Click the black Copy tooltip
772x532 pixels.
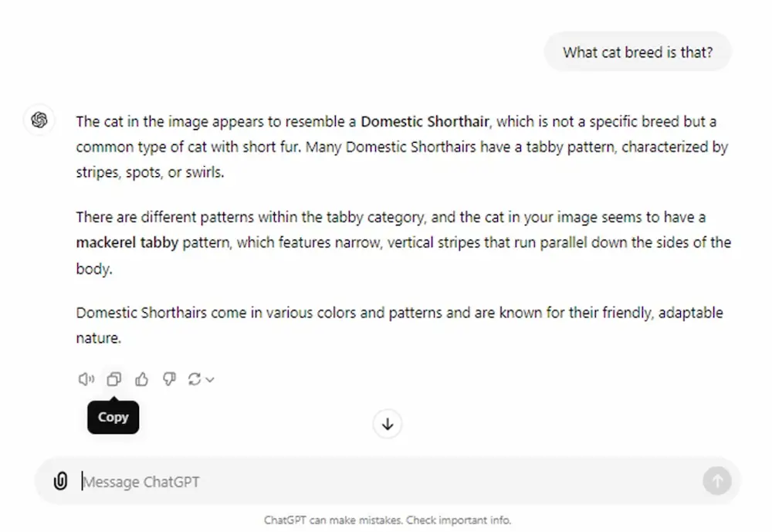[x=113, y=417]
